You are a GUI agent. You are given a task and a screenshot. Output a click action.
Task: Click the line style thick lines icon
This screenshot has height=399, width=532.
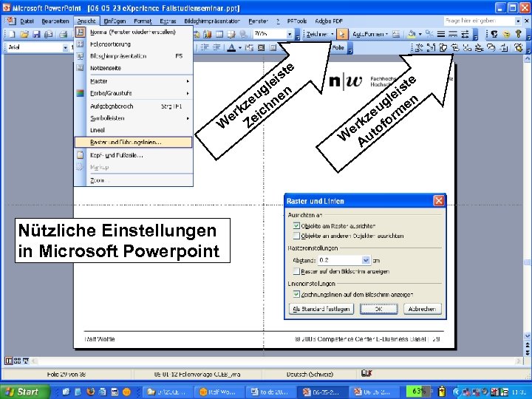(440, 34)
